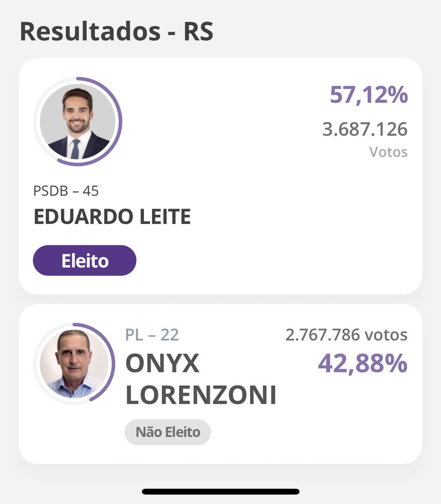Tap Eduardo Leite's profile photo
Image resolution: width=441 pixels, height=504 pixels.
click(x=78, y=121)
